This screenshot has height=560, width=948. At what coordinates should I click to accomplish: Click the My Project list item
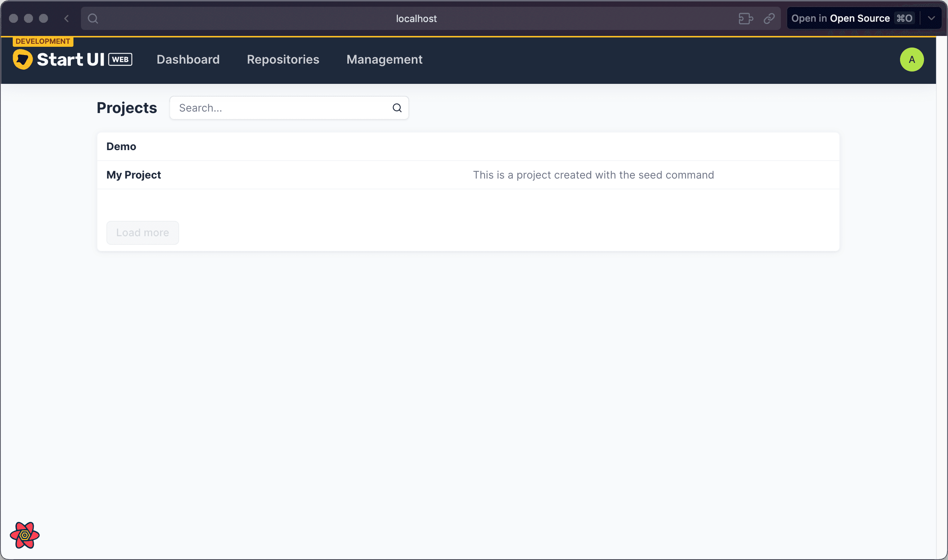point(468,175)
